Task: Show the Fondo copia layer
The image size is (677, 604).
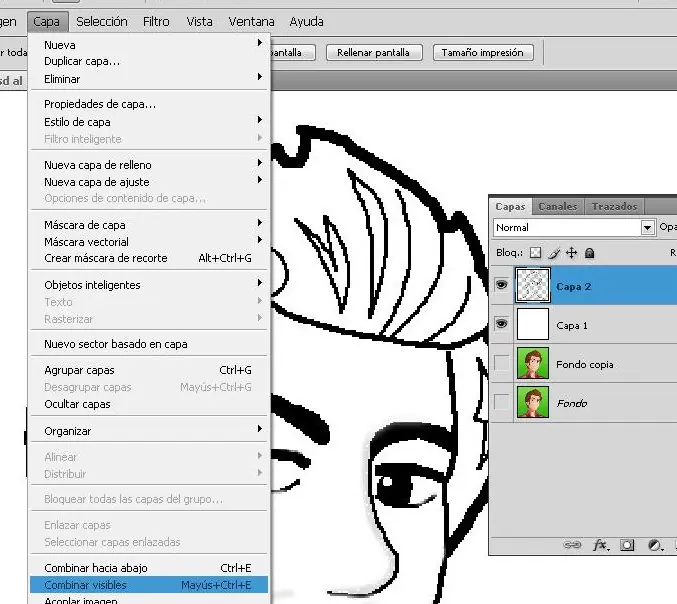Action: point(501,363)
